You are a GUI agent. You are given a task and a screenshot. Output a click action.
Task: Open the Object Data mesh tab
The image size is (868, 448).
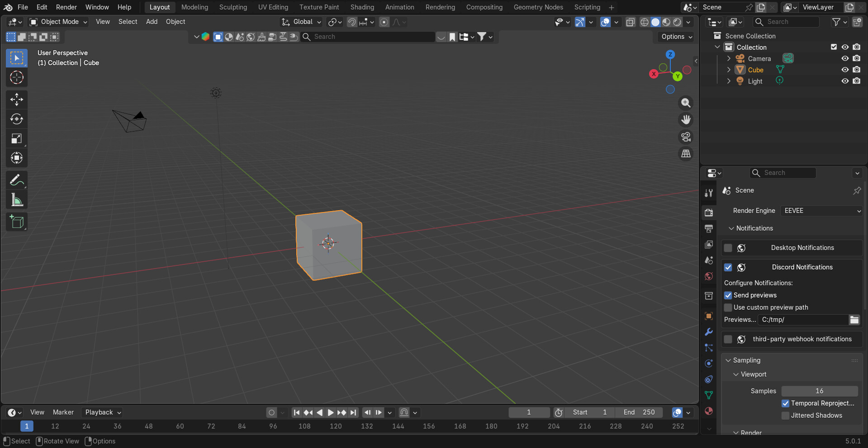point(709,395)
